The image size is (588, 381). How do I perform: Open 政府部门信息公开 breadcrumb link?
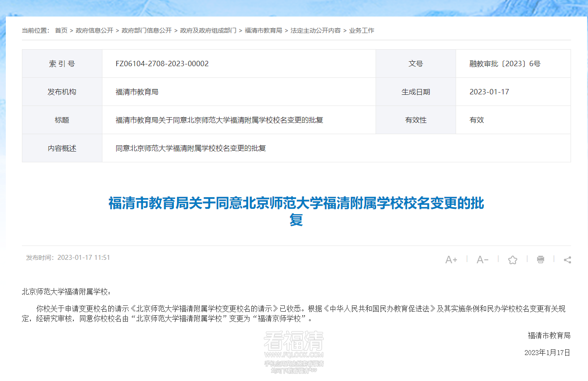click(147, 30)
